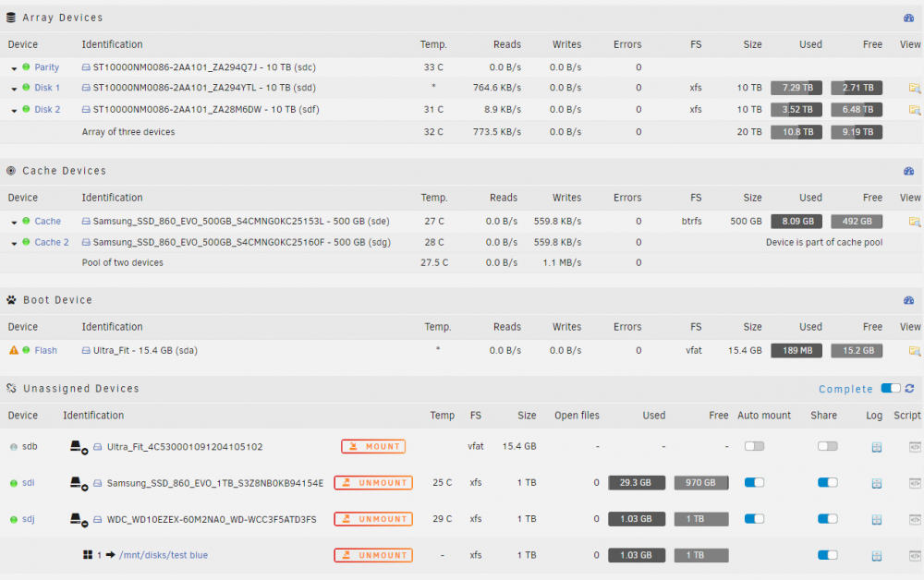Open the log for sdi device
Viewport: 924px width, 580px height.
coord(876,483)
